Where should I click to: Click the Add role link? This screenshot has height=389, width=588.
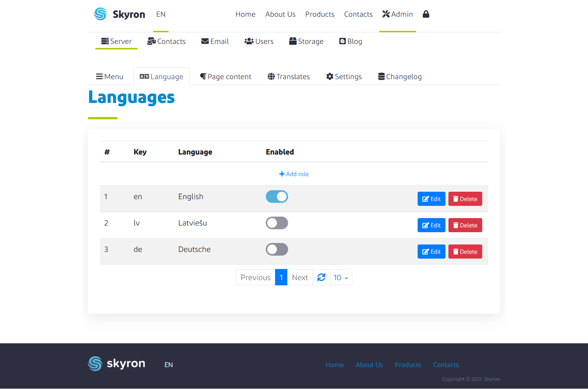tap(294, 174)
